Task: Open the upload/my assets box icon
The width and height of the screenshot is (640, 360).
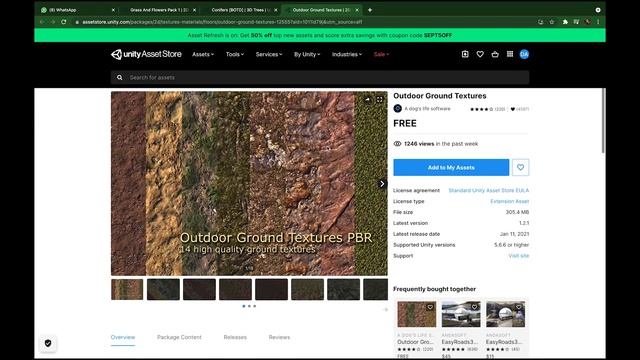Action: tap(465, 54)
